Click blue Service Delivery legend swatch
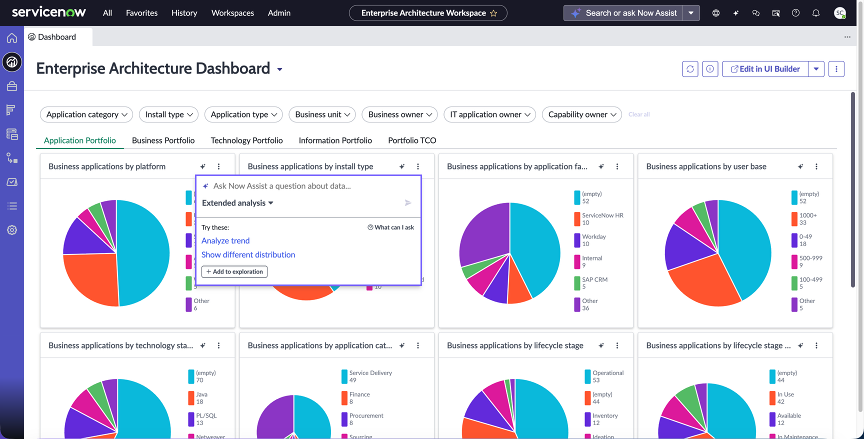Viewport: 864px width, 440px height. coord(344,377)
